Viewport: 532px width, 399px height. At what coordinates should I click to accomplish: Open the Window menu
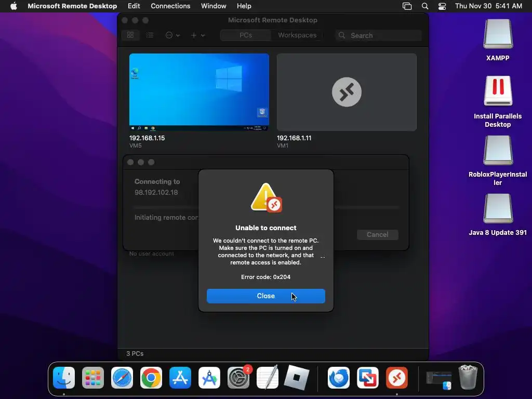coord(214,6)
